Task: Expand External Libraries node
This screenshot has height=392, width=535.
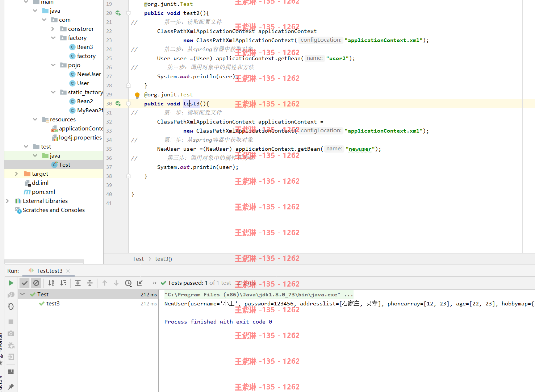Action: (8, 201)
